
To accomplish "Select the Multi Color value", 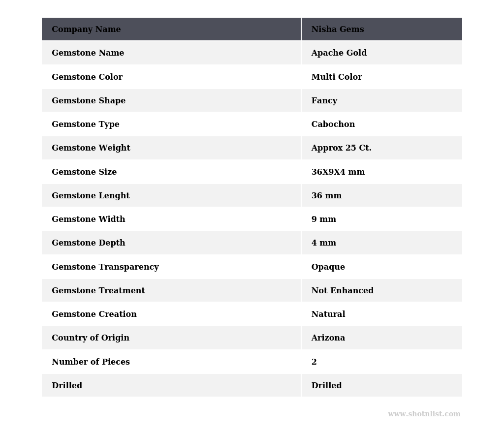I will tap(337, 77).
